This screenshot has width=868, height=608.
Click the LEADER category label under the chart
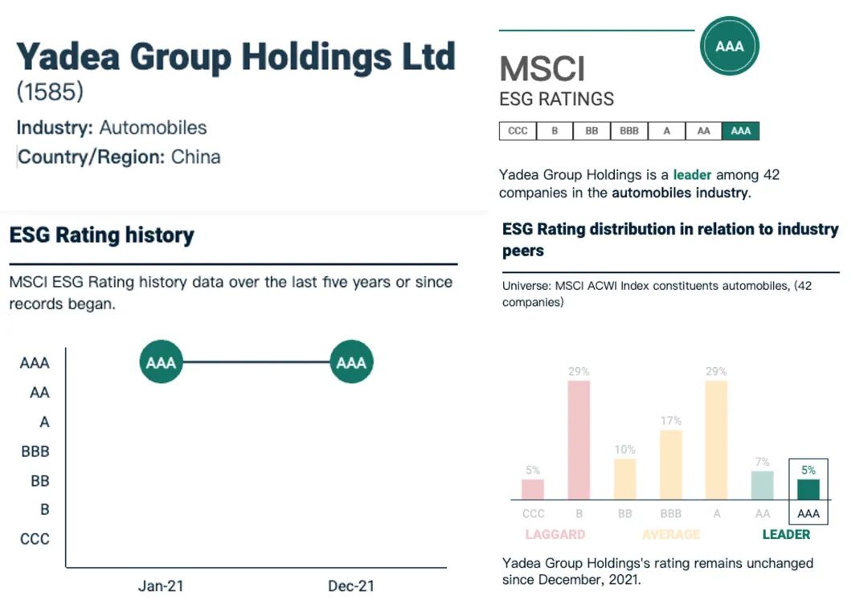tap(786, 534)
